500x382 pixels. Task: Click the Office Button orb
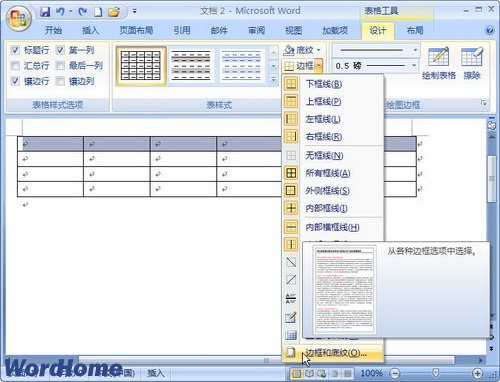click(18, 17)
